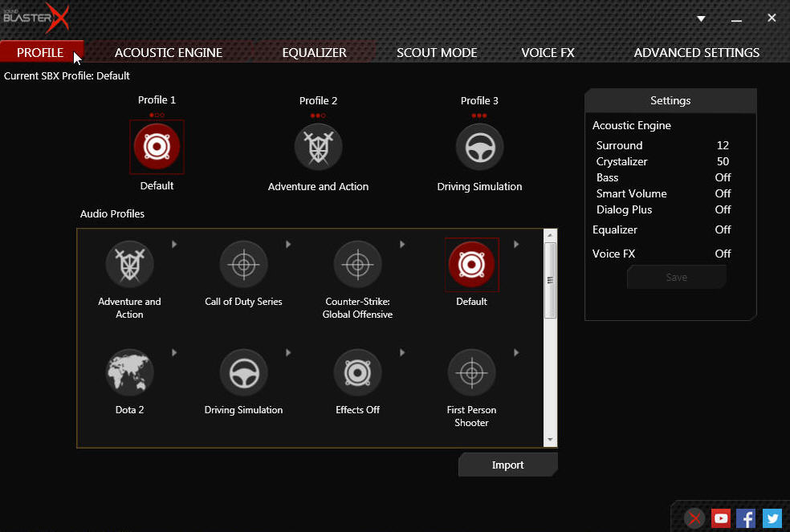Choose the Call of Duty Series profile icon

(x=243, y=265)
